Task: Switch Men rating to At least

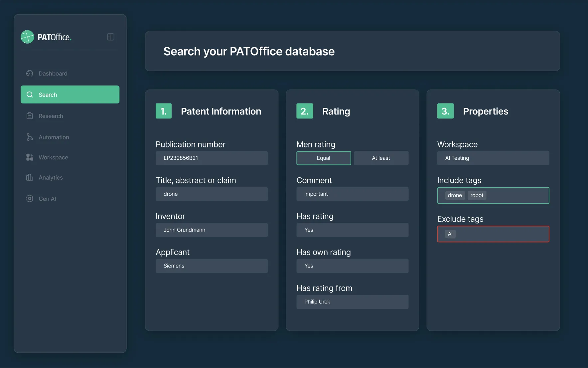Action: [381, 158]
